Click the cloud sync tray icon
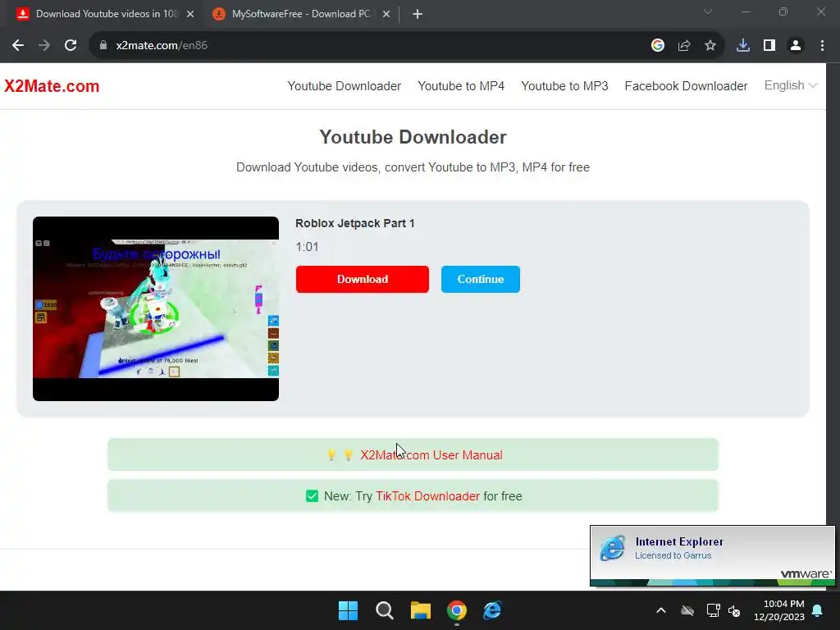Viewport: 840px width, 630px height. tap(687, 610)
